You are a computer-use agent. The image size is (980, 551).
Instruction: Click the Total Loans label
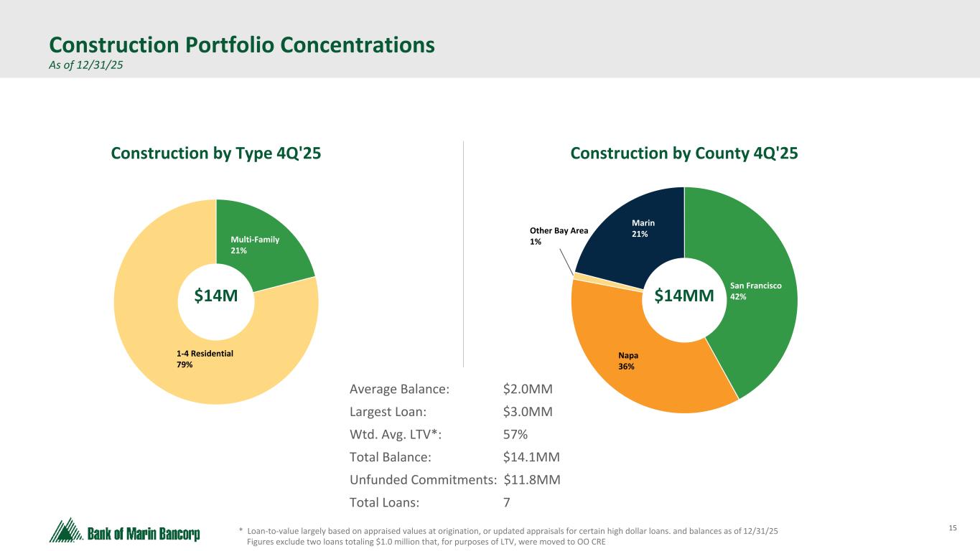click(384, 502)
